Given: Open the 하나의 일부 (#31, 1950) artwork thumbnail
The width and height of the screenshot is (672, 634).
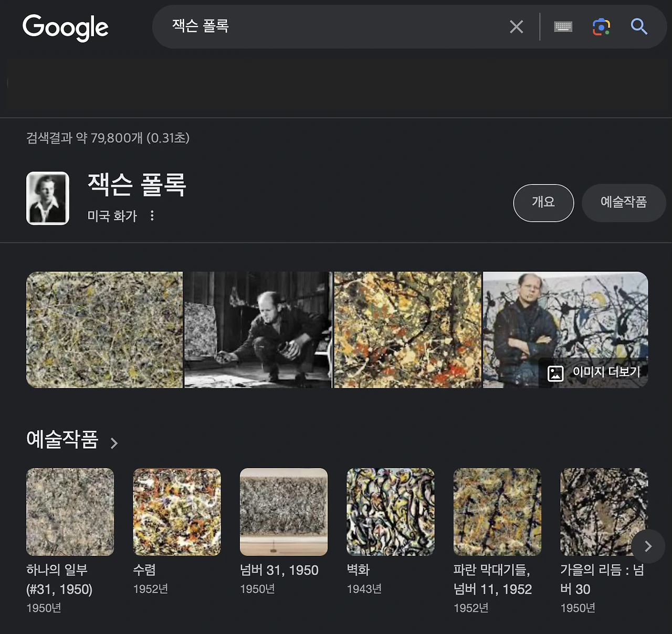Looking at the screenshot, I should [x=70, y=512].
